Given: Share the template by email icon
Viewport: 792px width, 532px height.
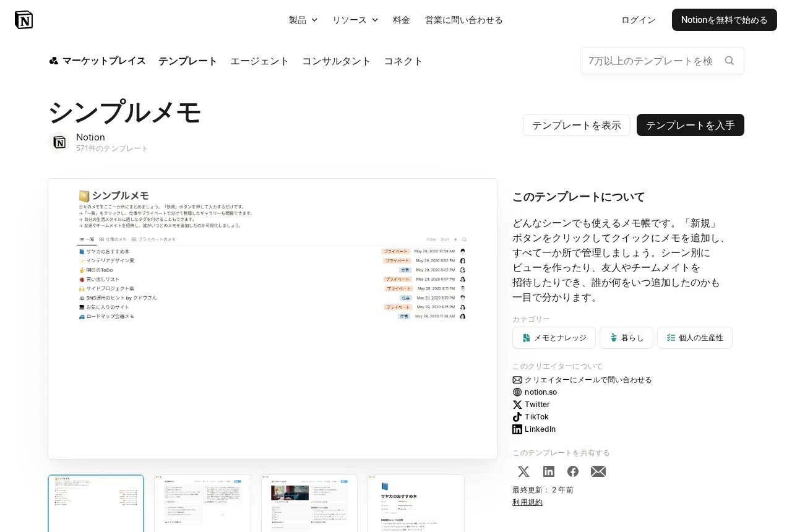Looking at the screenshot, I should click(x=598, y=471).
